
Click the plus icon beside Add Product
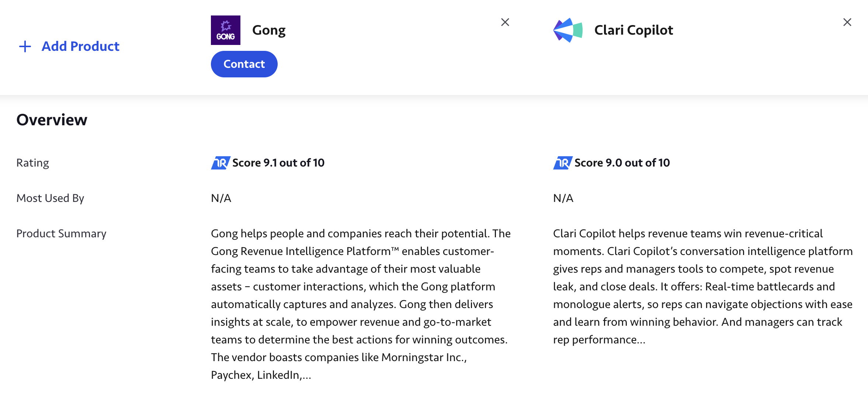click(x=25, y=46)
